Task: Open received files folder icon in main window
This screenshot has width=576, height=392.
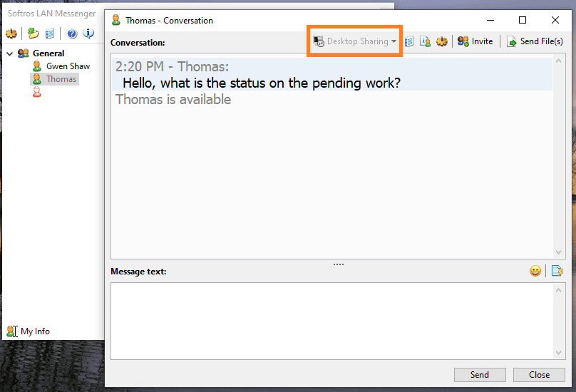Action: [x=34, y=33]
